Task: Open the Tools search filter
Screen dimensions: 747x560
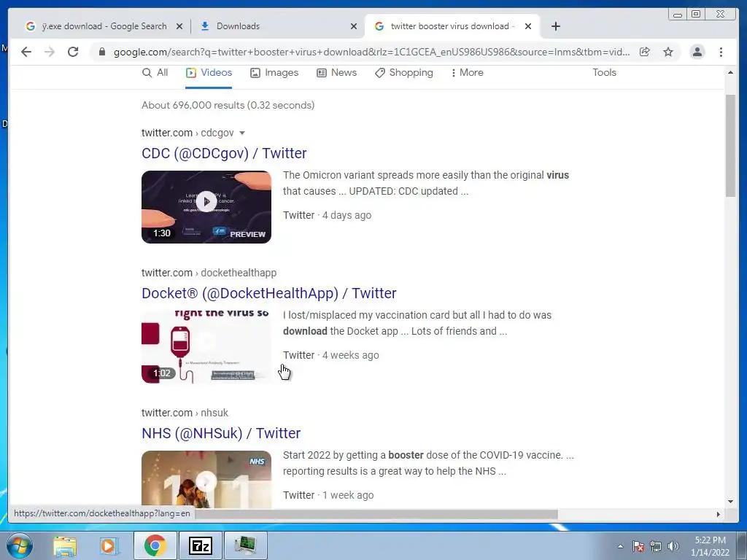Action: [604, 73]
